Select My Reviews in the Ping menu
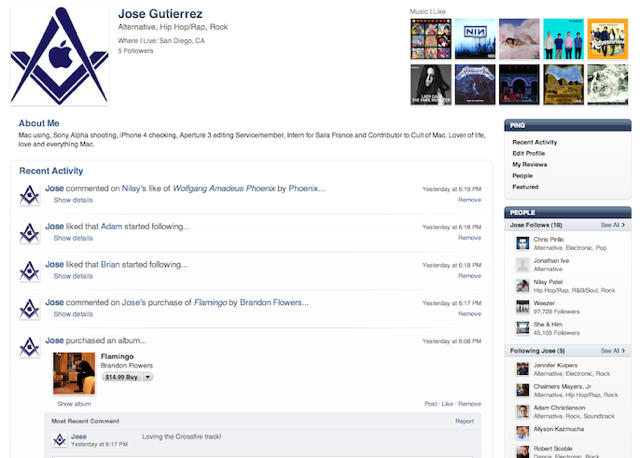This screenshot has width=640, height=458. click(x=530, y=164)
